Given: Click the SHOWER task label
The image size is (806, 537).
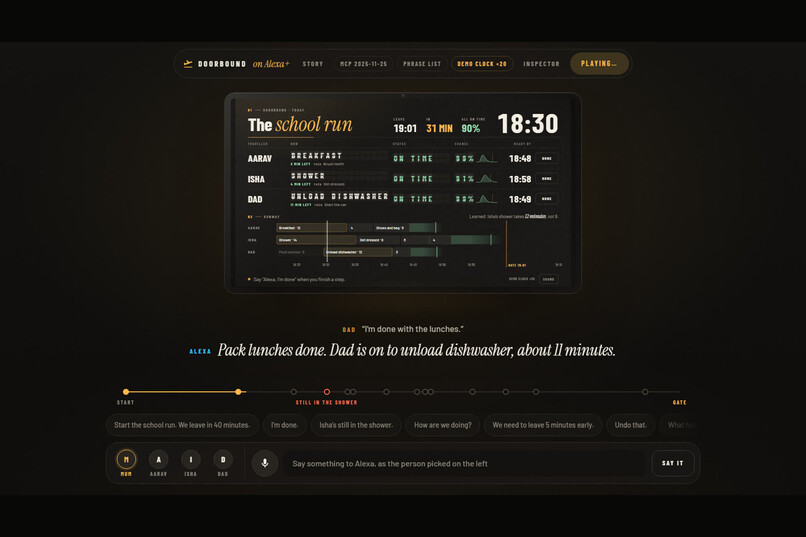Looking at the screenshot, I should click(x=308, y=176).
